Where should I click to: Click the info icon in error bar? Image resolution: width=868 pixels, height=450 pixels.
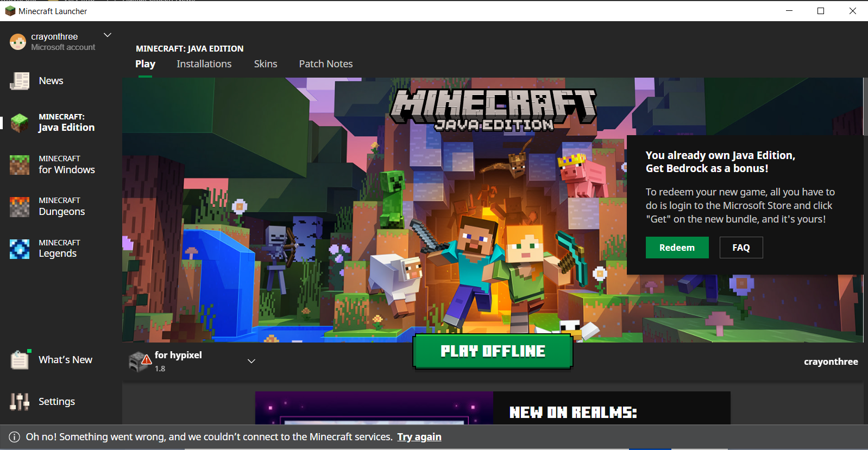coord(15,437)
